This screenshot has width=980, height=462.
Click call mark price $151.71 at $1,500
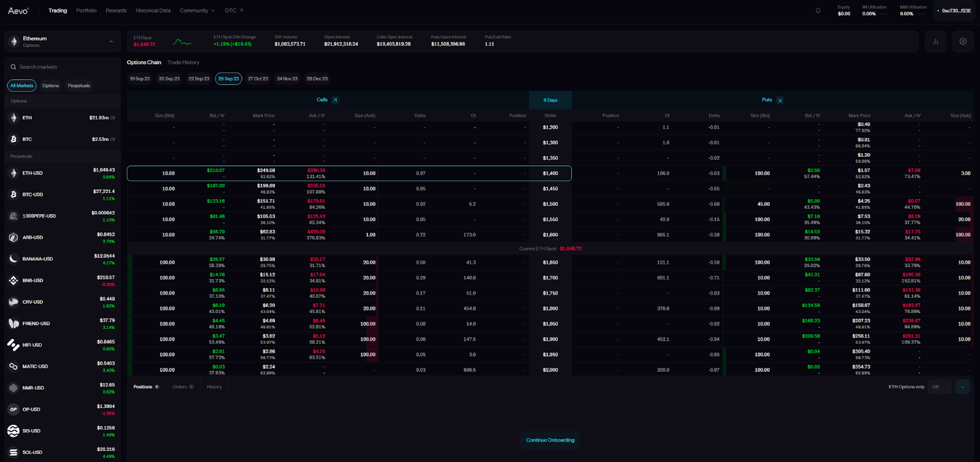click(266, 201)
